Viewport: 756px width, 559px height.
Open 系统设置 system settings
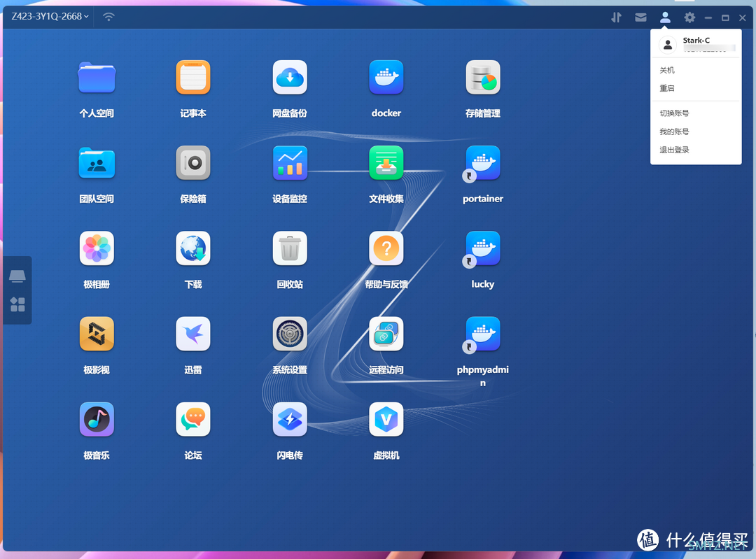click(x=290, y=334)
